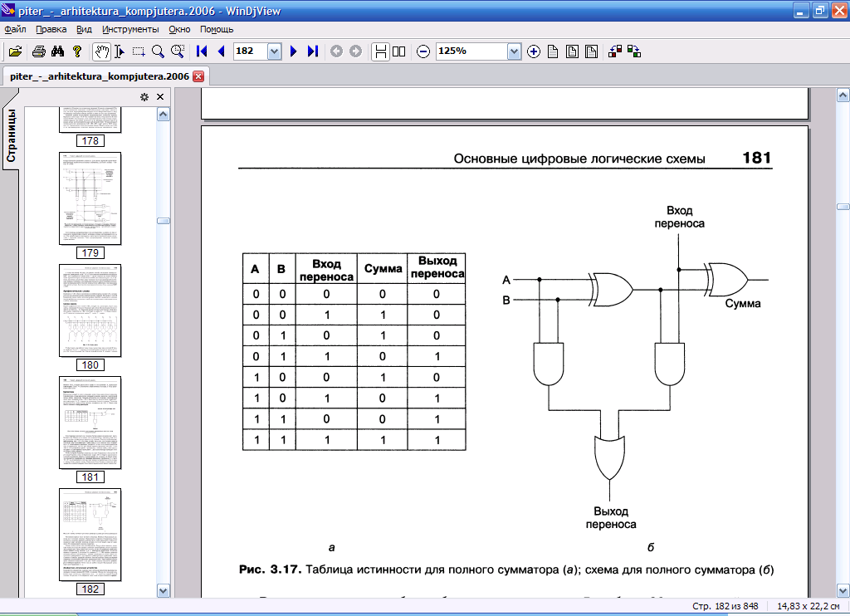850x616 pixels.
Task: Open the Инструменты menu
Action: 130,29
